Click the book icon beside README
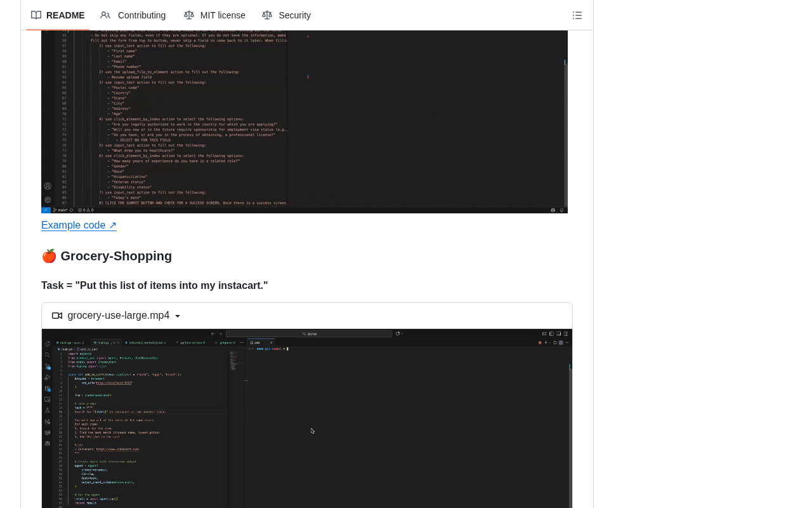 coord(36,15)
